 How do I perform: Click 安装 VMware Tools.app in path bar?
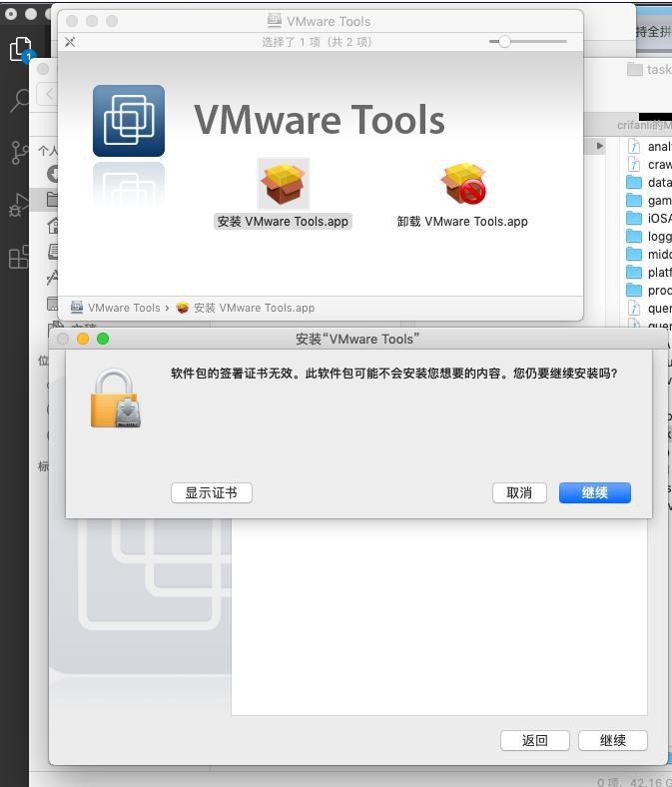(x=246, y=308)
